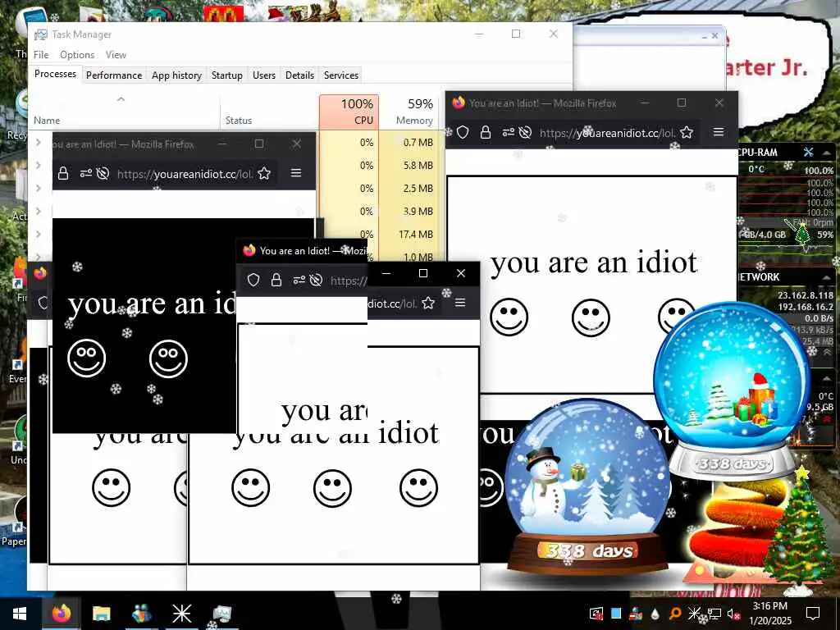
Task: Open the Windows Start menu
Action: [20, 614]
